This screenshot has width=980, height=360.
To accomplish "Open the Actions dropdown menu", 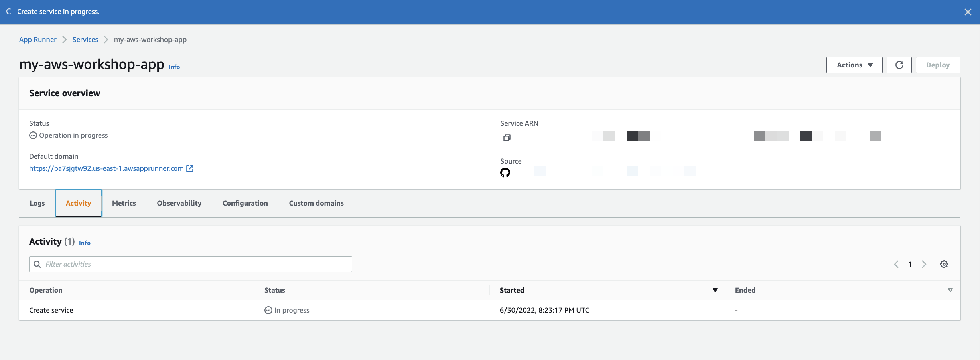I will click(854, 65).
